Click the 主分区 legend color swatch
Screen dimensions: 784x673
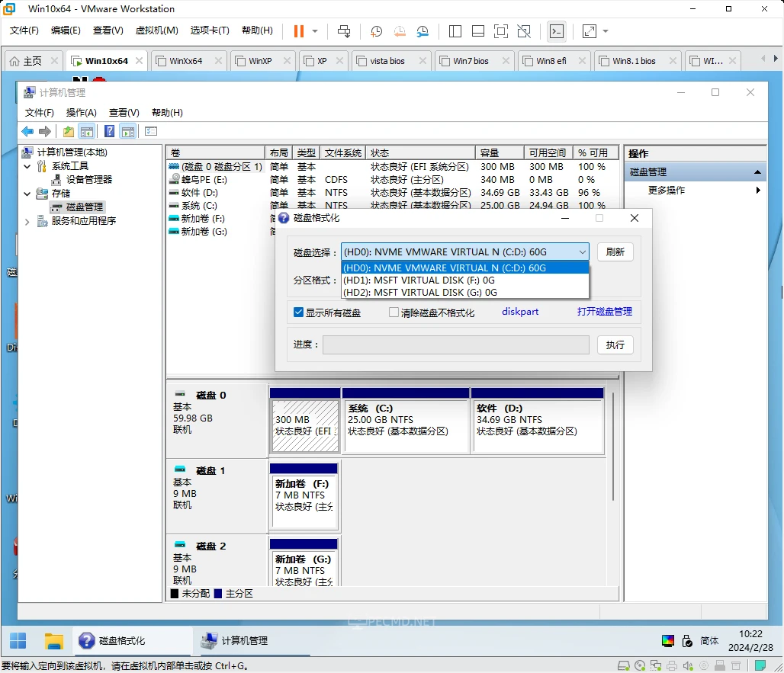click(217, 594)
